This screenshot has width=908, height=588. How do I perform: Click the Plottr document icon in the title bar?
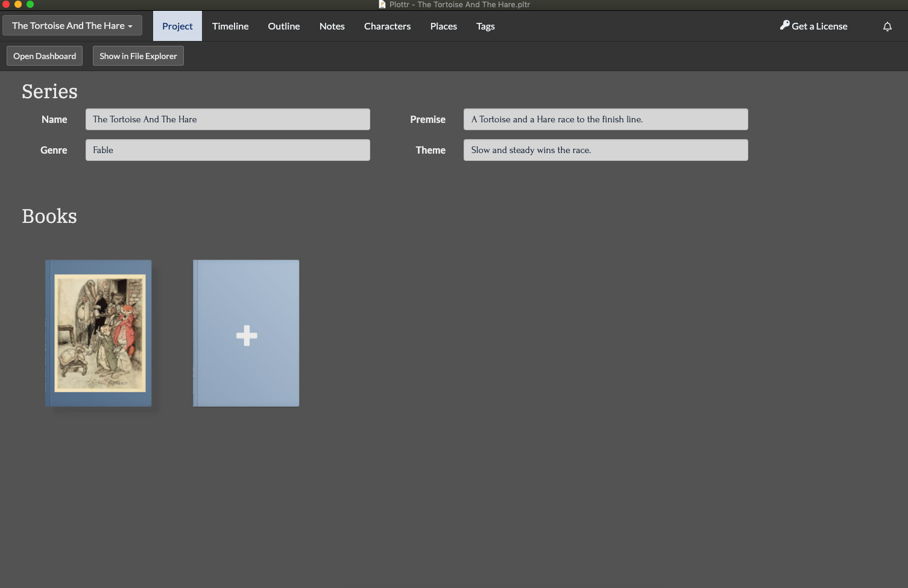pyautogui.click(x=381, y=4)
